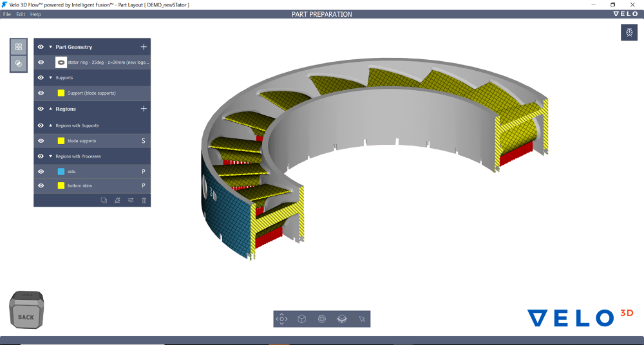Collapse the Regions with Processes group
The width and height of the screenshot is (644, 345).
[x=51, y=156]
